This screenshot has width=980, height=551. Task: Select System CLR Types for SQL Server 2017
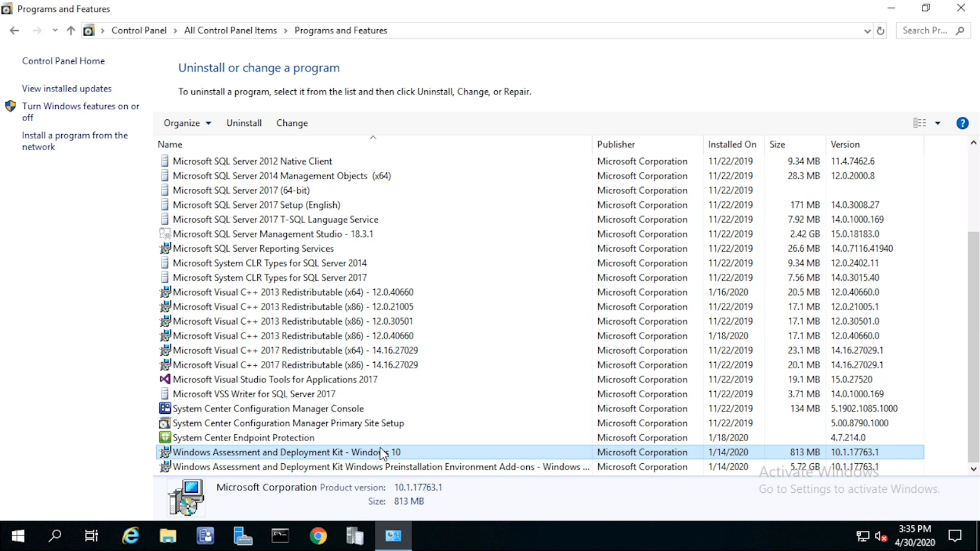[270, 277]
